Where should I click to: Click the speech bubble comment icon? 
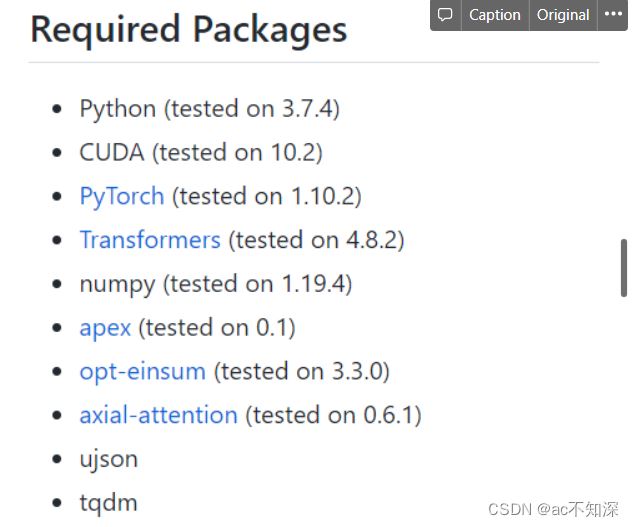point(445,15)
